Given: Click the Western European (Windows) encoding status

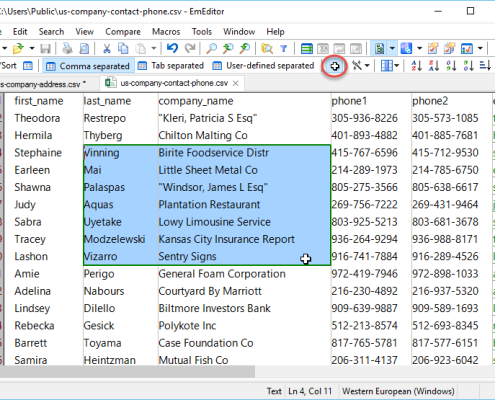Looking at the screenshot, I should 398,391.
